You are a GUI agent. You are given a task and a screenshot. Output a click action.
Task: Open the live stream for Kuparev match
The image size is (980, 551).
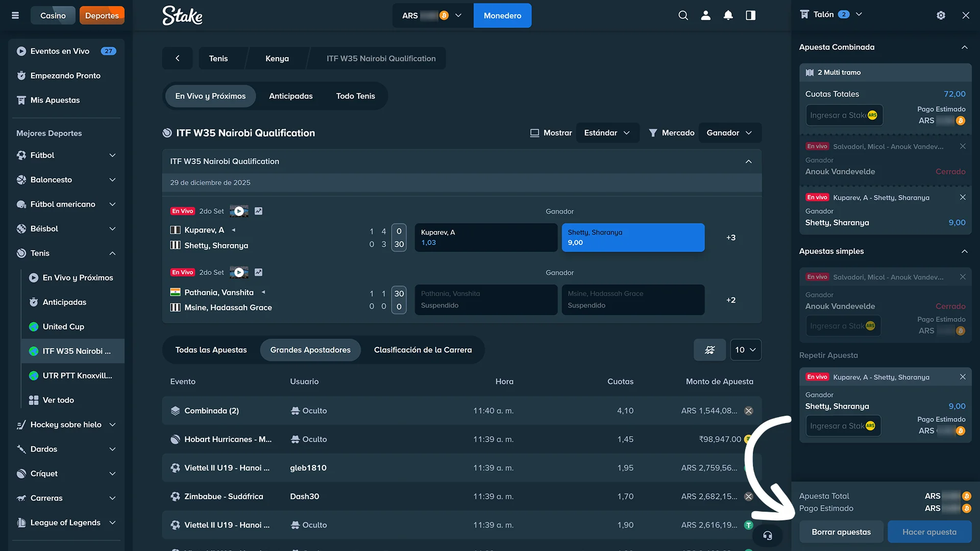pos(239,211)
